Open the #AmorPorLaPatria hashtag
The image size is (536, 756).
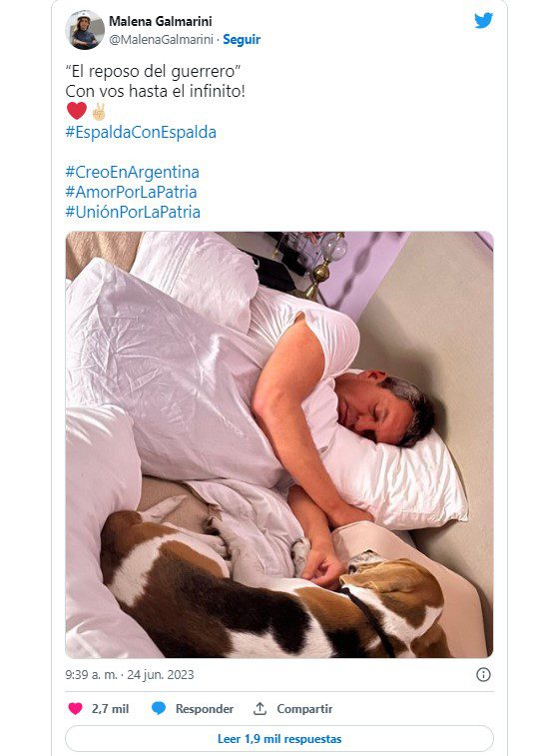(x=131, y=192)
